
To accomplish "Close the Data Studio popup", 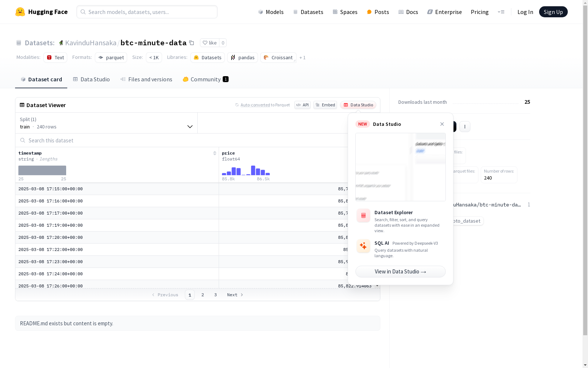I will [x=442, y=124].
